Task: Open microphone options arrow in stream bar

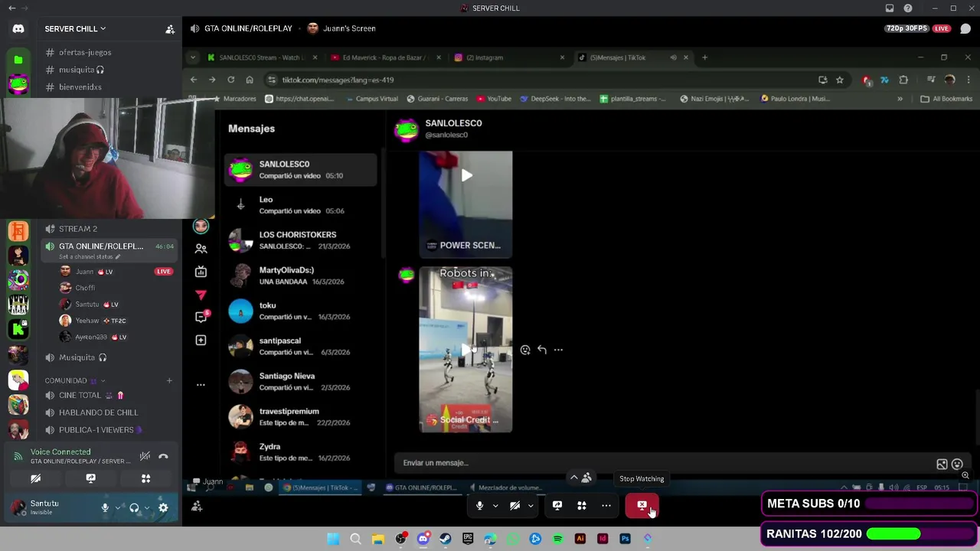Action: click(x=495, y=505)
